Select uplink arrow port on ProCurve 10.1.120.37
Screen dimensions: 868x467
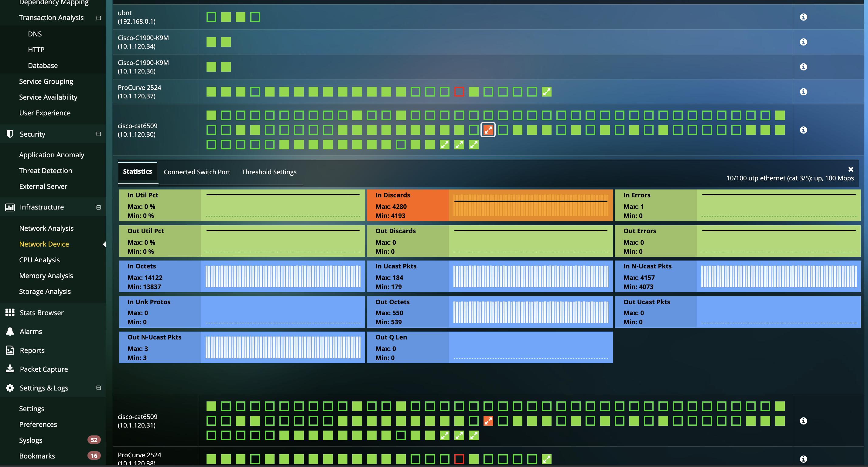[x=547, y=92]
